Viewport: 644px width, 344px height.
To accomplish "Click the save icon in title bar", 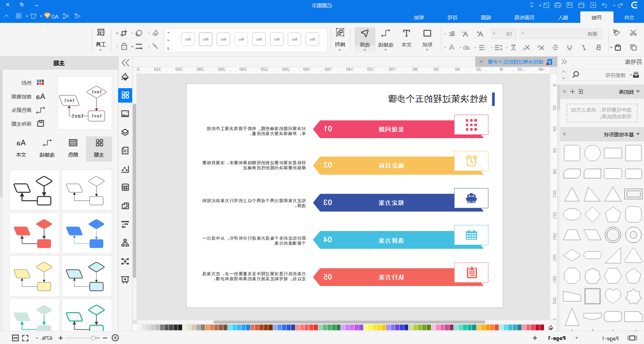I will 570,5.
